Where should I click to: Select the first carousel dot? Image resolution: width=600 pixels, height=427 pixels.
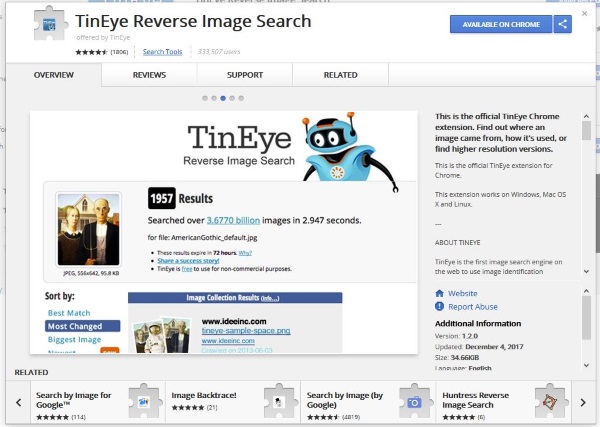pos(205,98)
